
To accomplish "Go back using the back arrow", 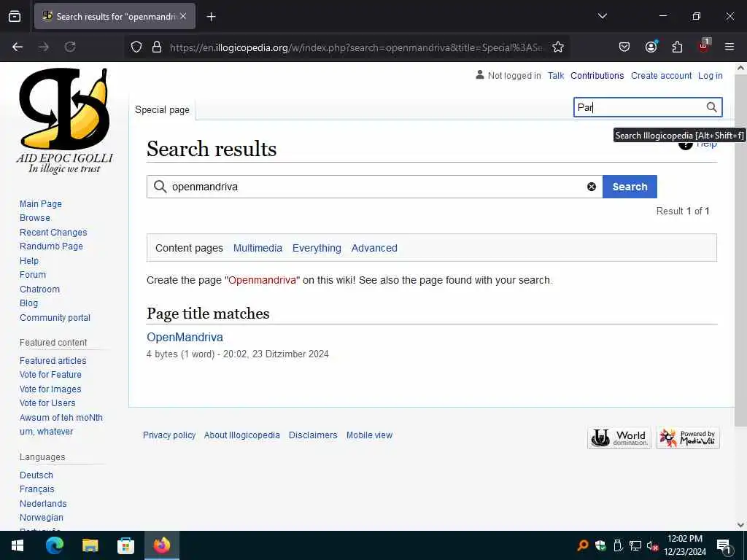I will (18, 47).
